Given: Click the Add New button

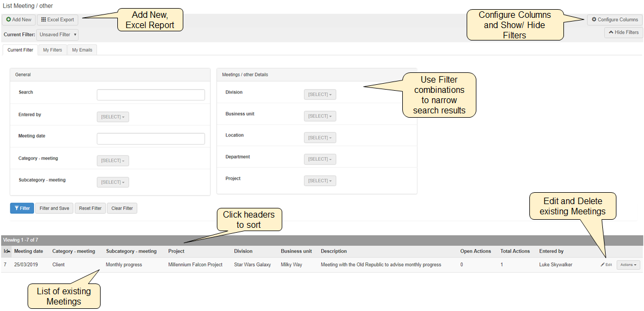Looking at the screenshot, I should click(x=19, y=19).
